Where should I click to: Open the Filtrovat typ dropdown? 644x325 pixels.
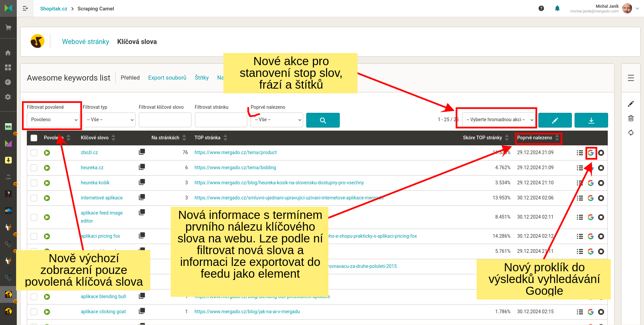click(109, 120)
